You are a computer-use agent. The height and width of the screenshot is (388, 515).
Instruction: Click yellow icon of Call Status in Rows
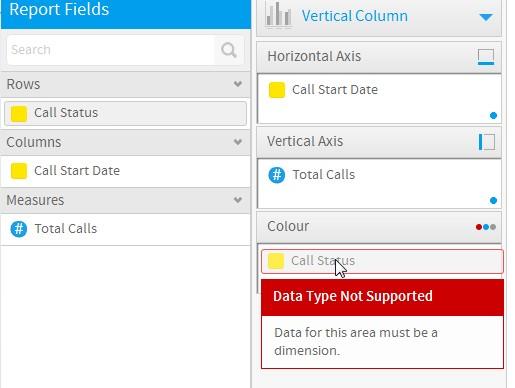(x=19, y=113)
